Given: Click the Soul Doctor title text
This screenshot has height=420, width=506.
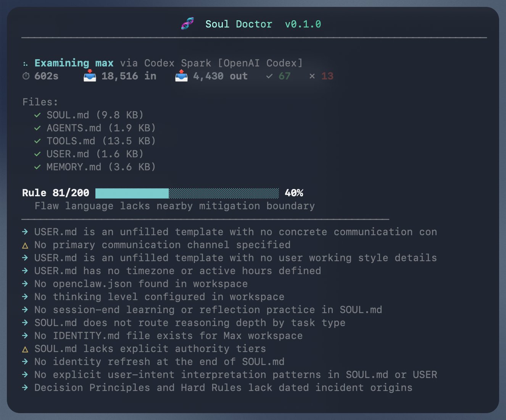Looking at the screenshot, I should [x=239, y=24].
